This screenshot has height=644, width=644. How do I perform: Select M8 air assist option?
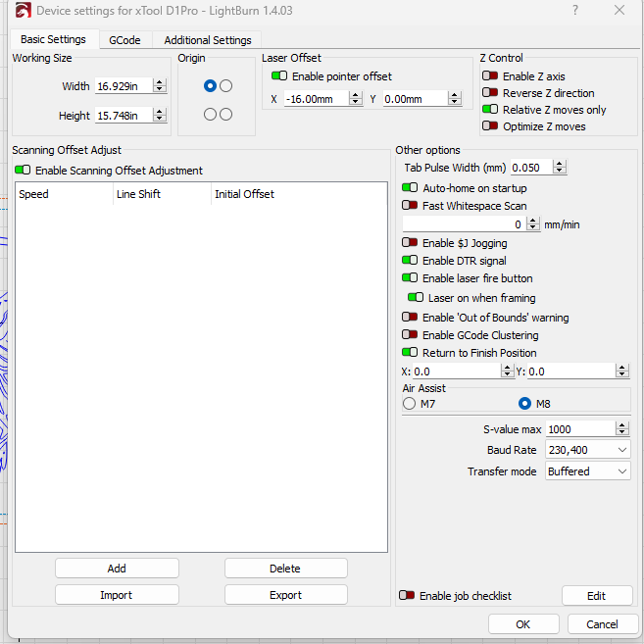tap(524, 404)
